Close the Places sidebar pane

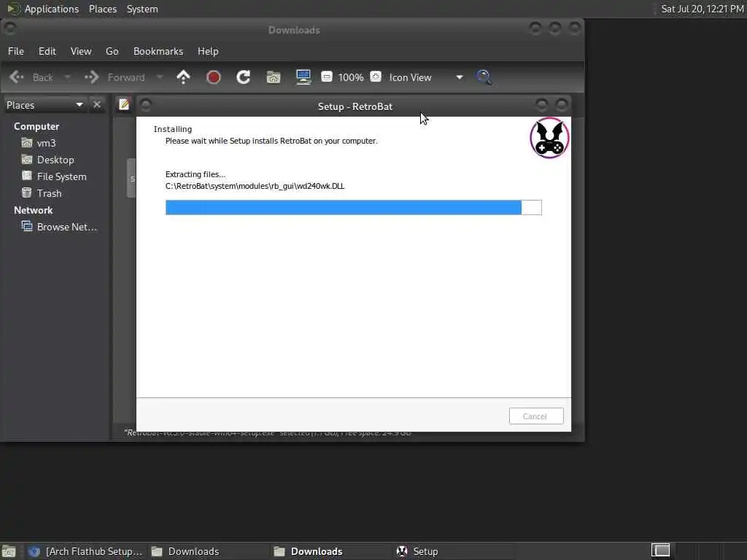(x=97, y=105)
